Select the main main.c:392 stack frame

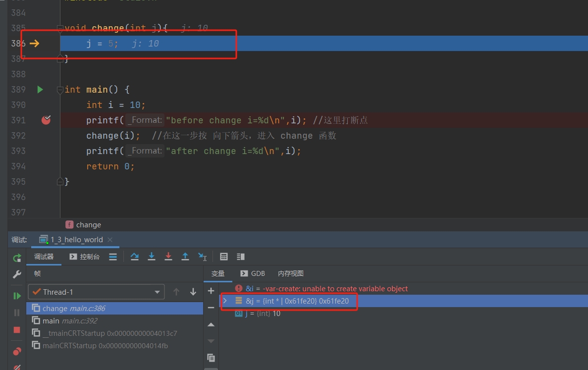coord(73,321)
